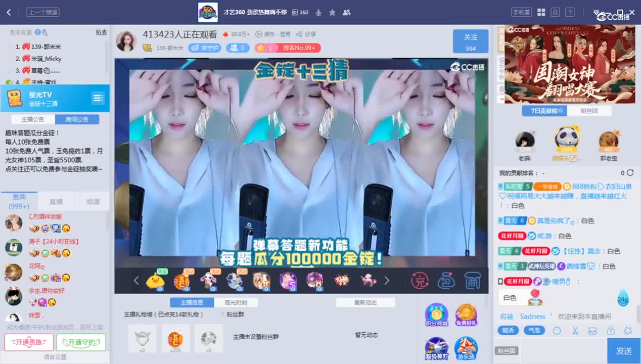
Task: Switch to 高光时刻 tab
Action: click(x=236, y=302)
